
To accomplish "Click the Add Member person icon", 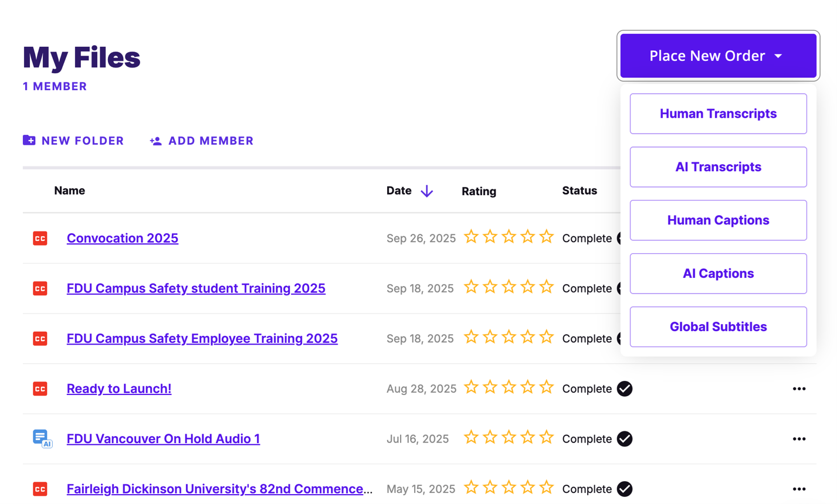I will coord(155,140).
